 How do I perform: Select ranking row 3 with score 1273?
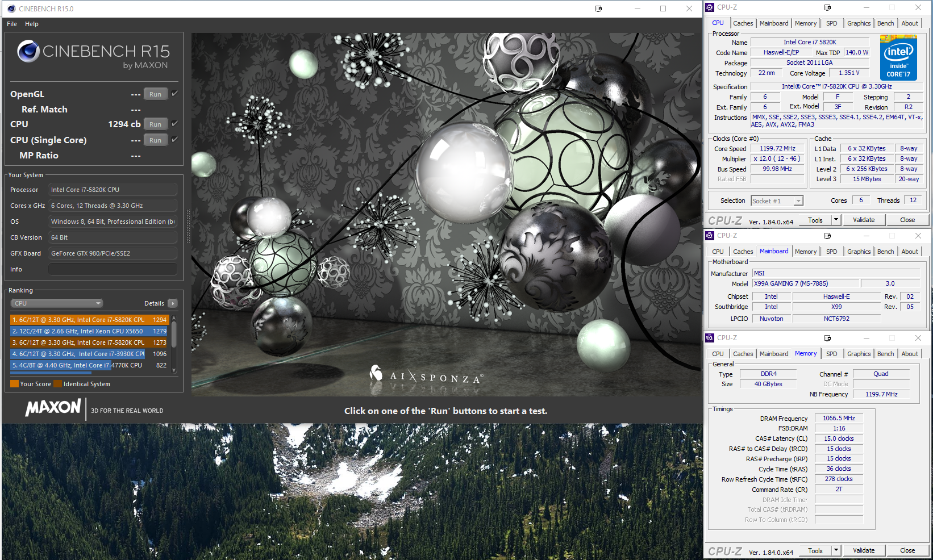point(89,342)
